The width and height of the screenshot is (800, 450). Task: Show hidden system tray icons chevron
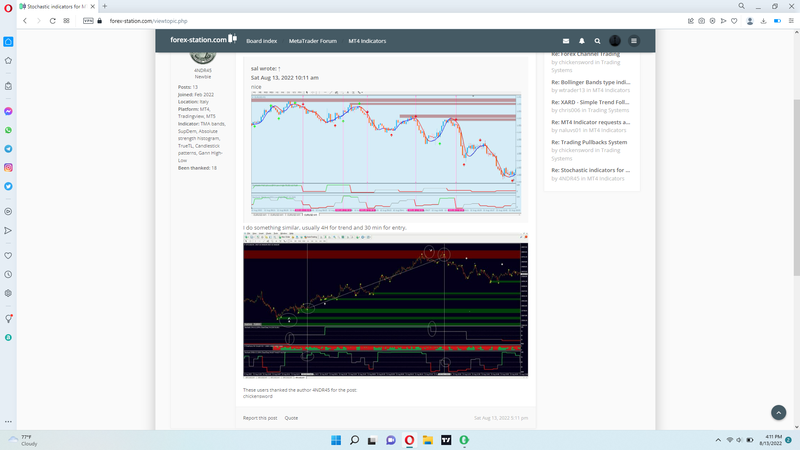pyautogui.click(x=718, y=440)
